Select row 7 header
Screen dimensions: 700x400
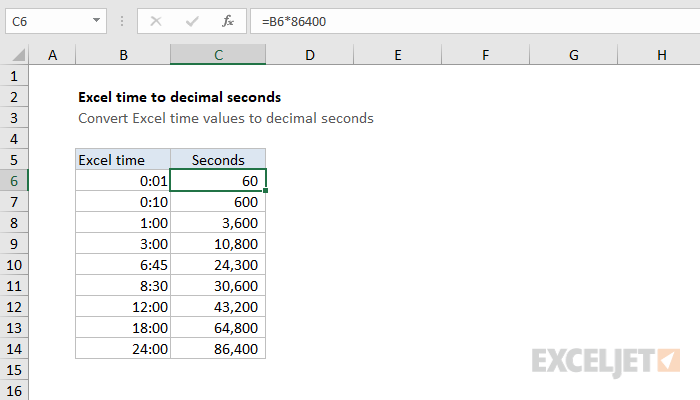click(x=14, y=202)
